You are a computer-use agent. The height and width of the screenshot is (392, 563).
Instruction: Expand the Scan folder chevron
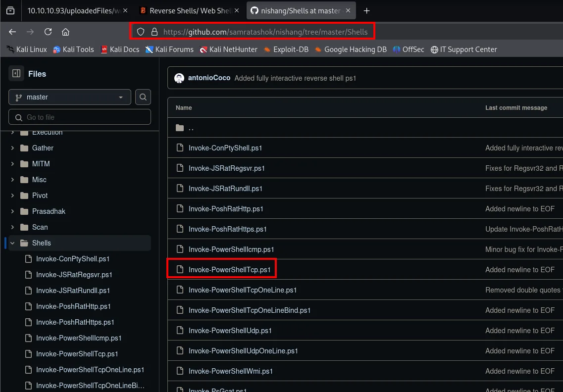(x=12, y=227)
